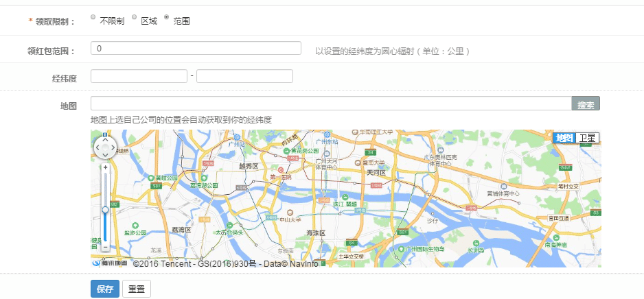Click the Tencent Maps logo
Image resolution: width=644 pixels, height=299 pixels.
point(110,263)
